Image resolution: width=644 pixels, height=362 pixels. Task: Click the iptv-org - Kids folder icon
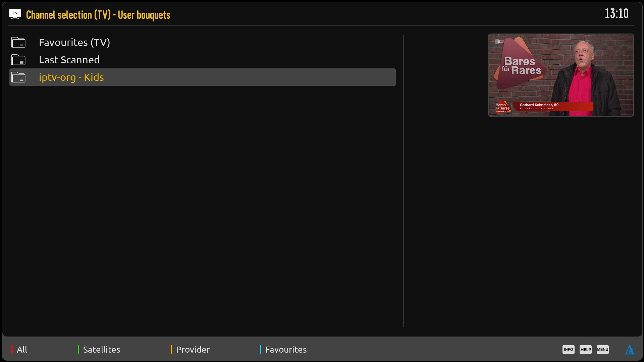(18, 77)
